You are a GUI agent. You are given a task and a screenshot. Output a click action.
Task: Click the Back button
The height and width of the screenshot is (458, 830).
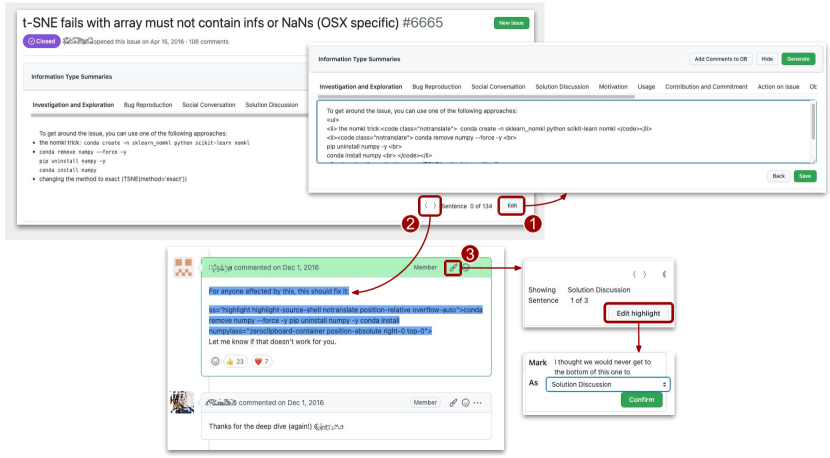pyautogui.click(x=779, y=176)
